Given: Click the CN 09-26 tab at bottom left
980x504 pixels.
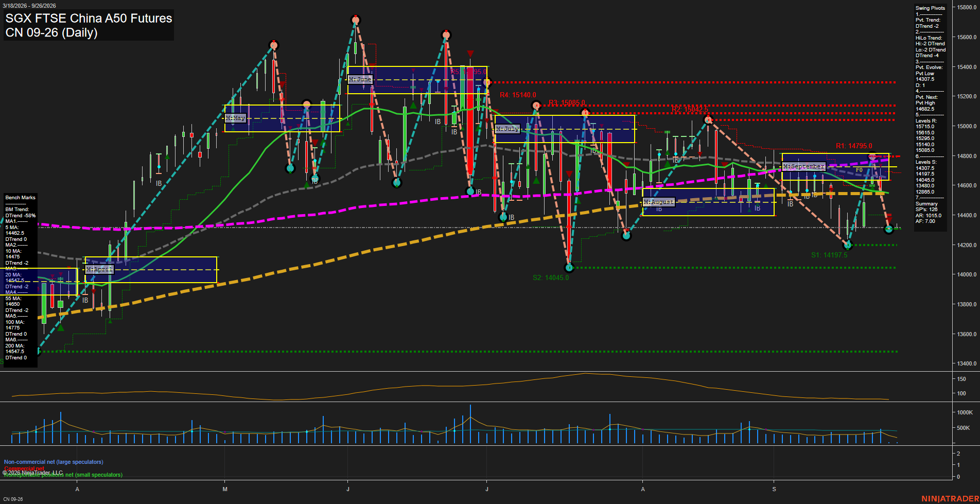Looking at the screenshot, I should click(x=13, y=499).
